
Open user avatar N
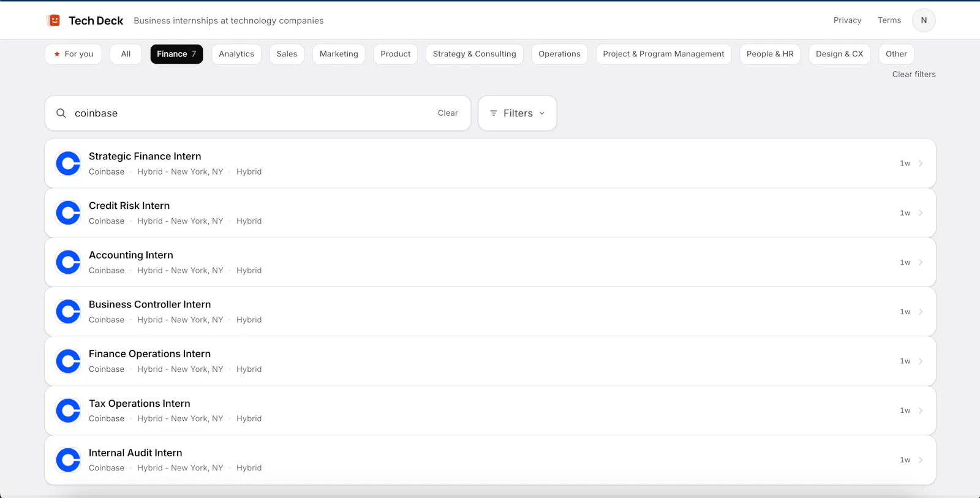pos(924,20)
